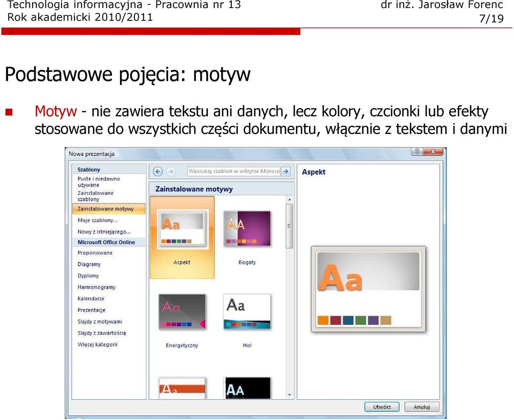
Task: Click the page number 7/19
Action: click(x=491, y=19)
